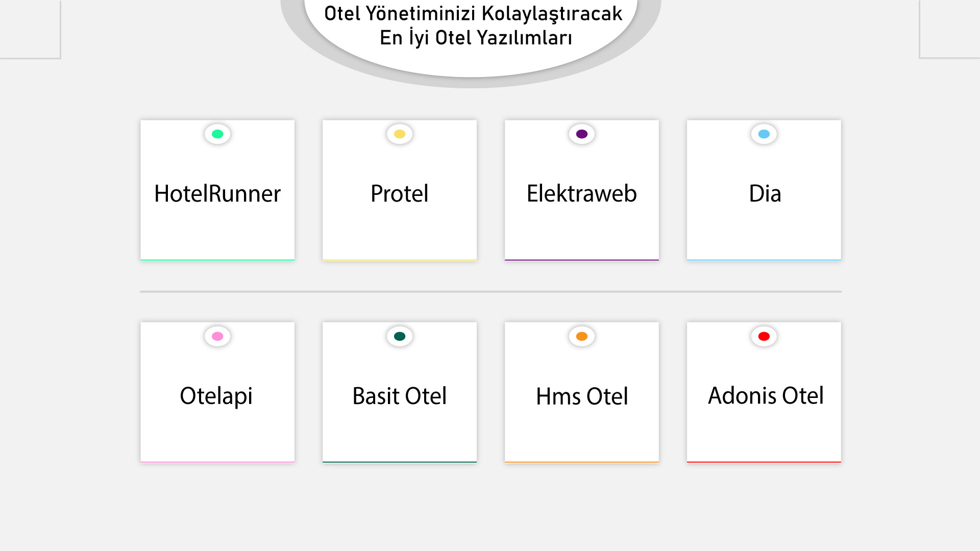Click the red dot above Adonis Otel
This screenshot has height=551, width=980.
point(764,336)
